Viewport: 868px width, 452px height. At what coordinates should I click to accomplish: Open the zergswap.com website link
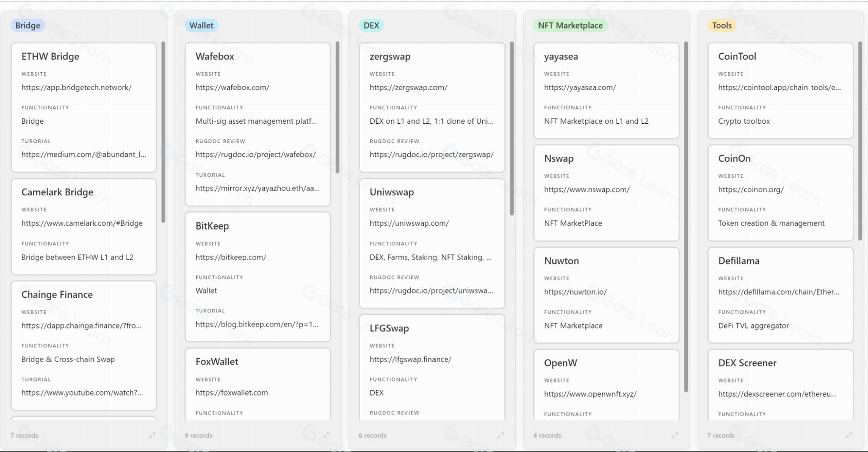click(x=409, y=87)
